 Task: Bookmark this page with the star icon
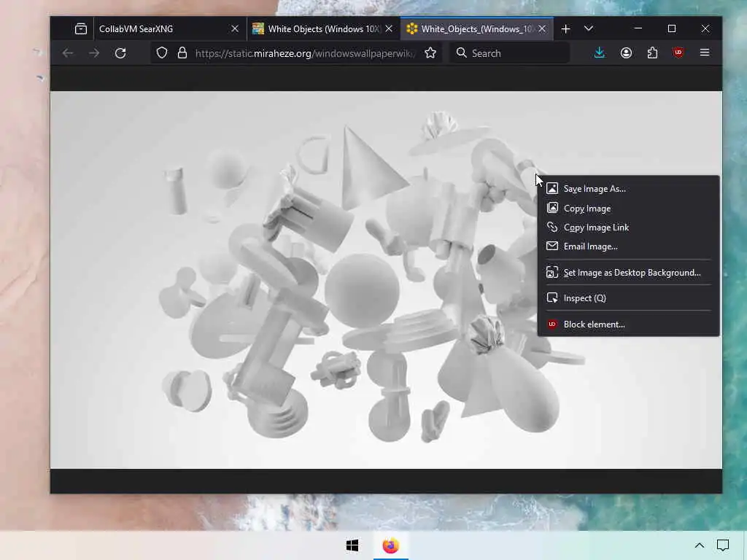(430, 52)
